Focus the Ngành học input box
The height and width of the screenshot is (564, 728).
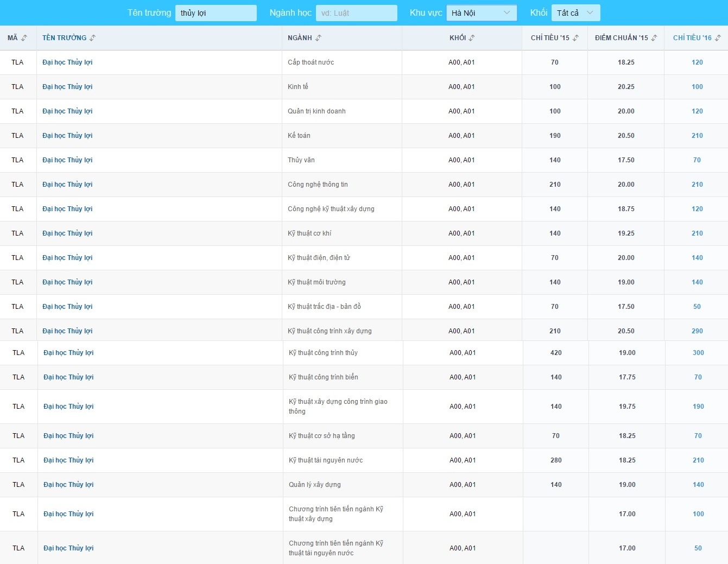coord(356,13)
